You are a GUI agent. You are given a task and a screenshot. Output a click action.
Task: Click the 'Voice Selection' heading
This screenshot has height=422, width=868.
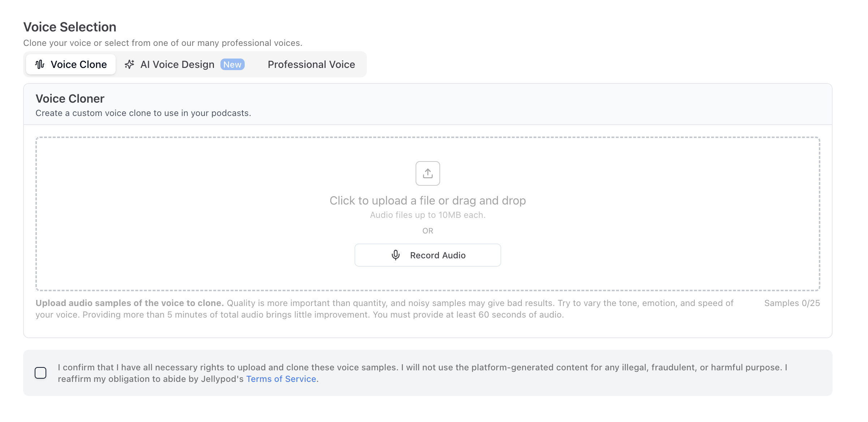tap(70, 27)
